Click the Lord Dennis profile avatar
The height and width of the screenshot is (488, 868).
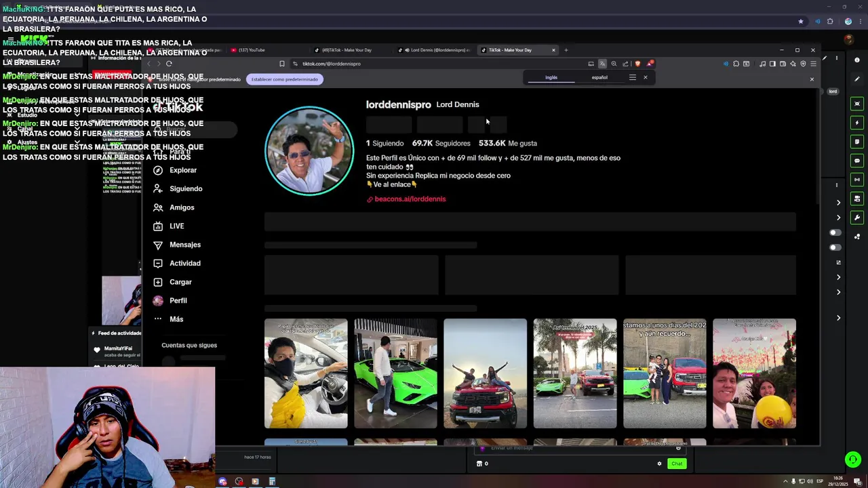click(x=309, y=150)
